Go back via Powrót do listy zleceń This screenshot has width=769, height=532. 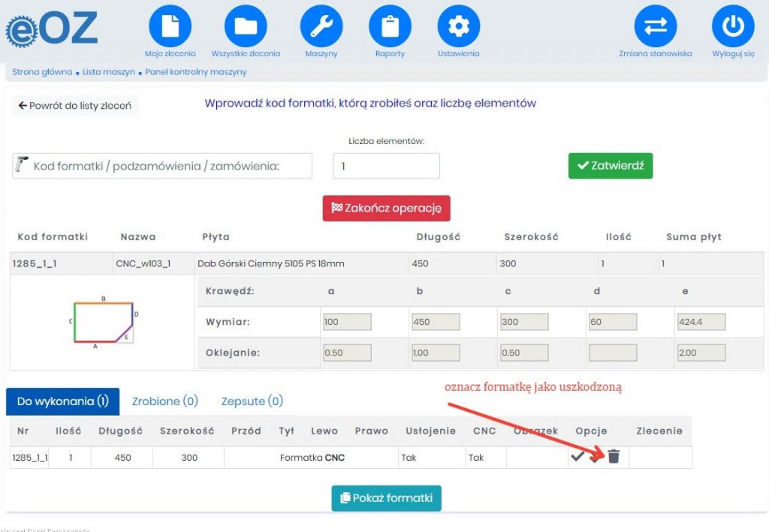pos(74,106)
